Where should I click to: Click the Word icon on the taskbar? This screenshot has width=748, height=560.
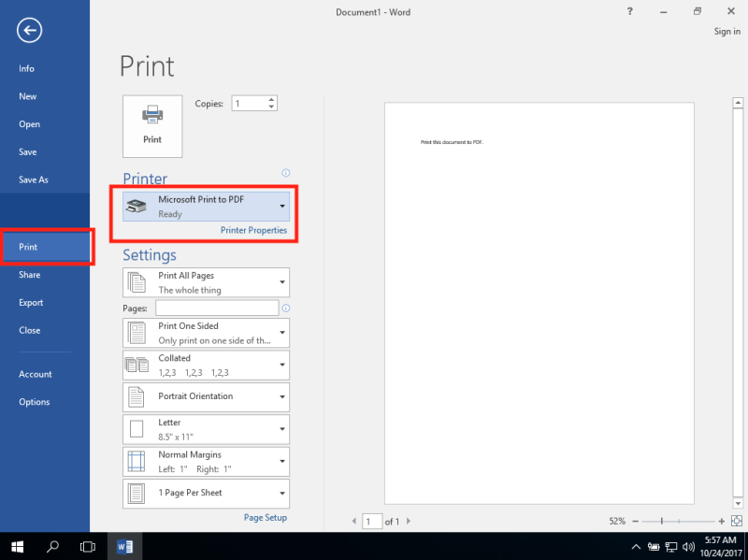coord(125,546)
